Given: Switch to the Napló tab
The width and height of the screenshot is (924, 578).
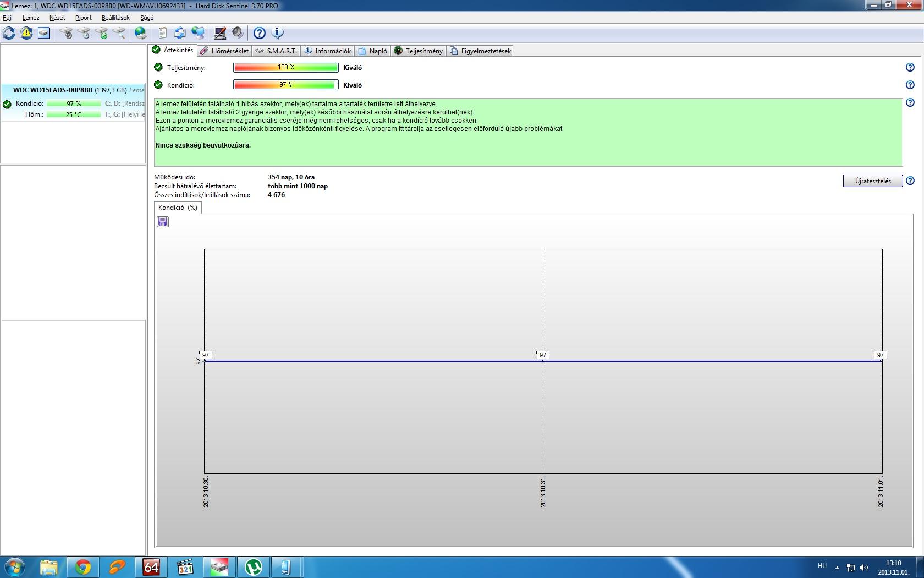Looking at the screenshot, I should pyautogui.click(x=373, y=51).
